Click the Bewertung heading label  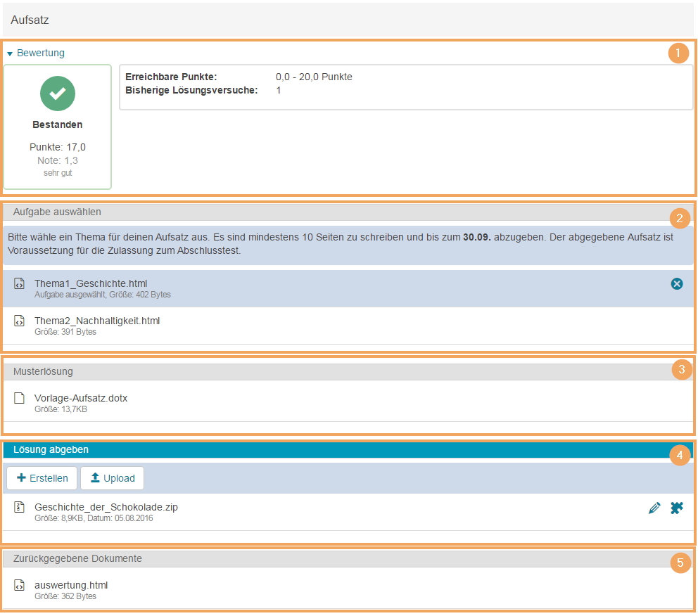pos(41,53)
